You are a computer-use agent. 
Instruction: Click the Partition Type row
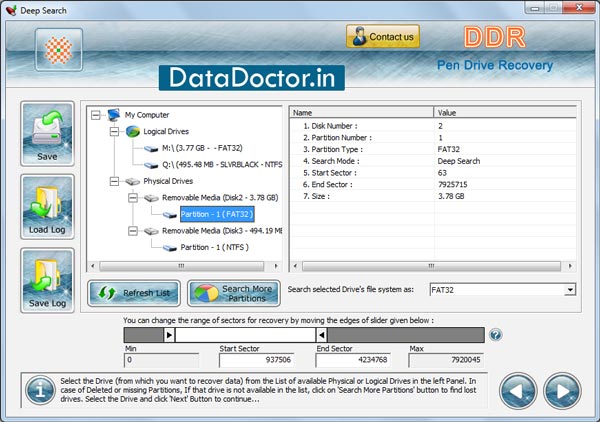pos(433,149)
